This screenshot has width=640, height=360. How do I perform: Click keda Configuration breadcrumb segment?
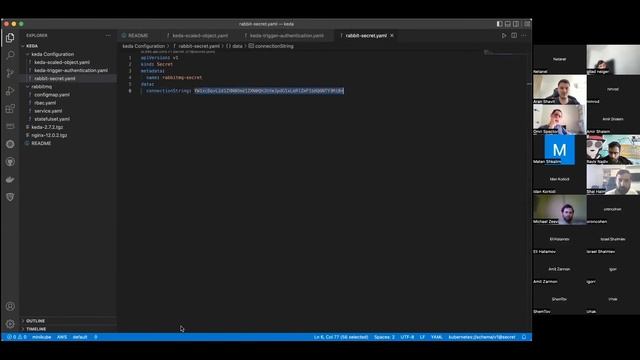tap(144, 46)
